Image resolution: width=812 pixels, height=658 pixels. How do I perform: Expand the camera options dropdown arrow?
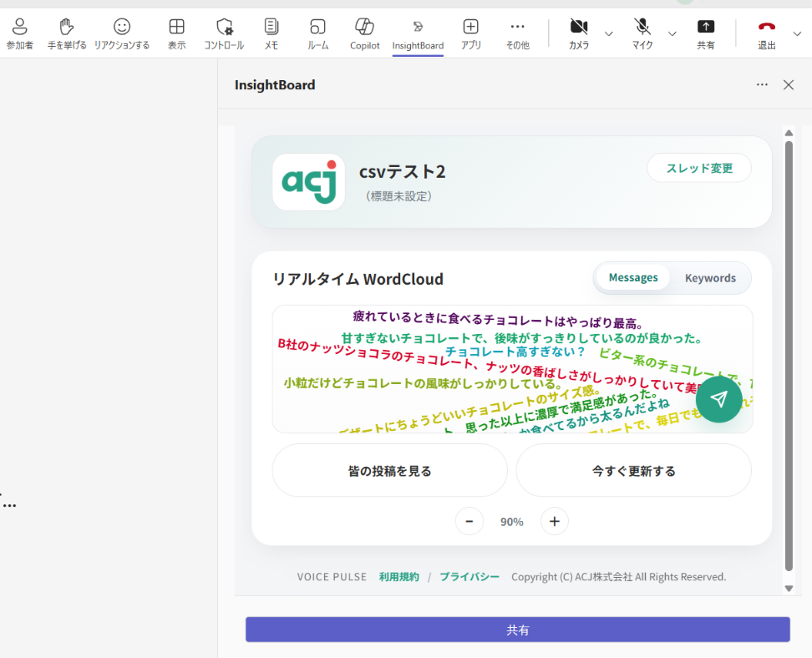click(x=609, y=33)
